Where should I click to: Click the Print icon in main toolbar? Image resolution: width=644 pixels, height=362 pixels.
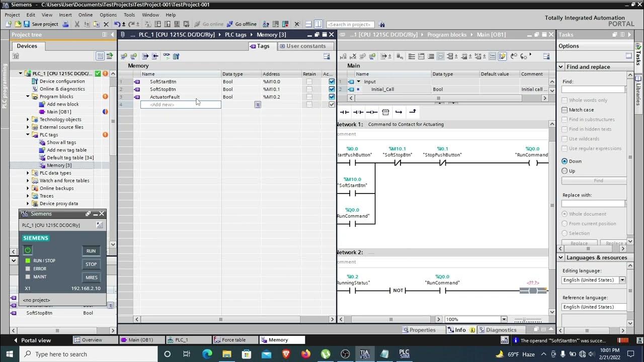(66, 24)
